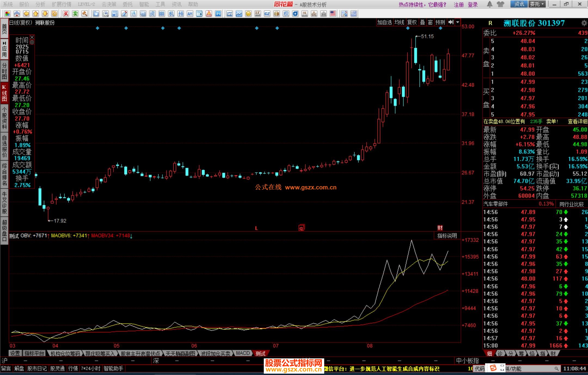Open the IPO toolbar icon
The height and width of the screenshot is (375, 588).
[x=218, y=14]
